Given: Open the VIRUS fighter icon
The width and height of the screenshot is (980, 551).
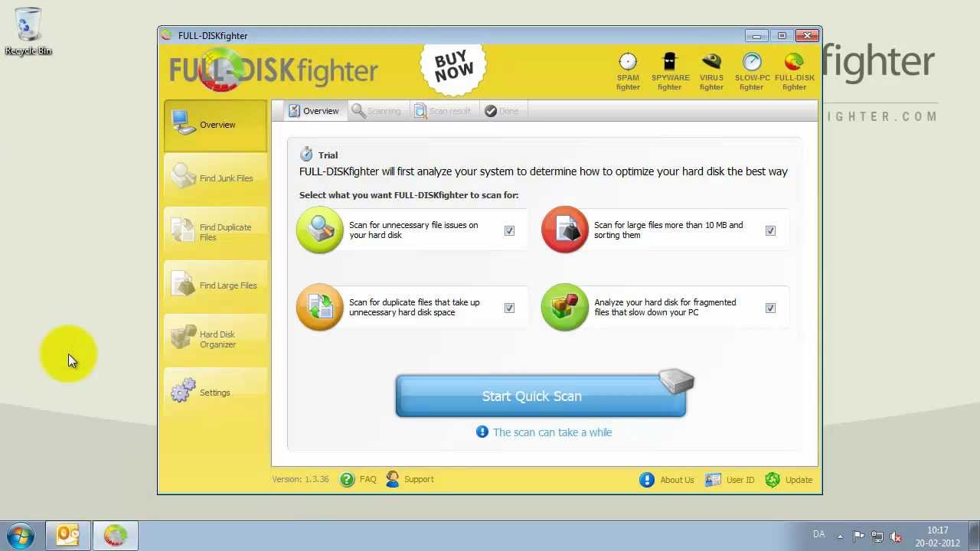Looking at the screenshot, I should 711,71.
